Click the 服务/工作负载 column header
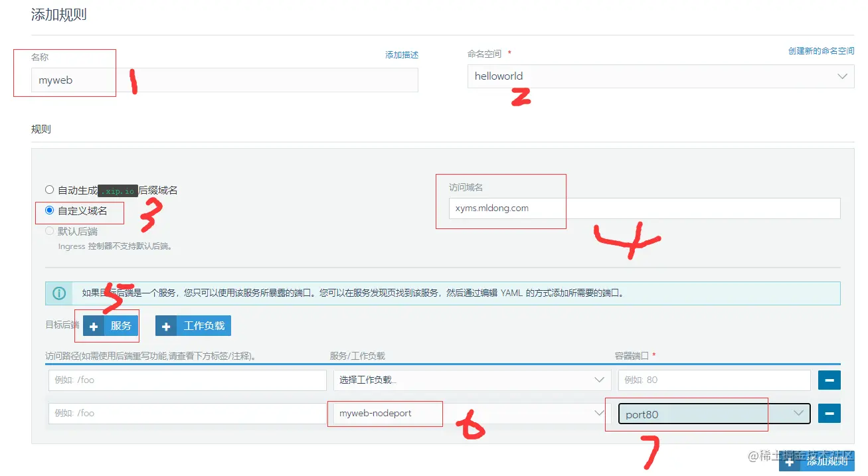The width and height of the screenshot is (868, 476). 357,356
